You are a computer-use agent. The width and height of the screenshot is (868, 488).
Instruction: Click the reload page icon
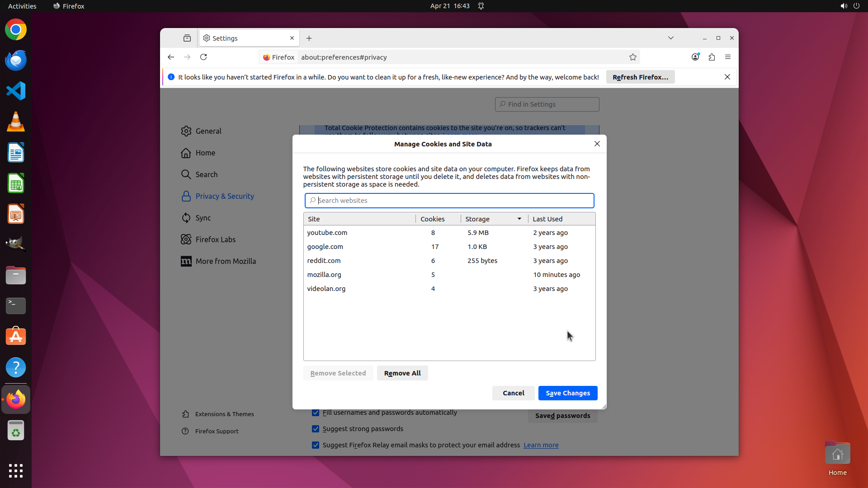click(x=203, y=57)
